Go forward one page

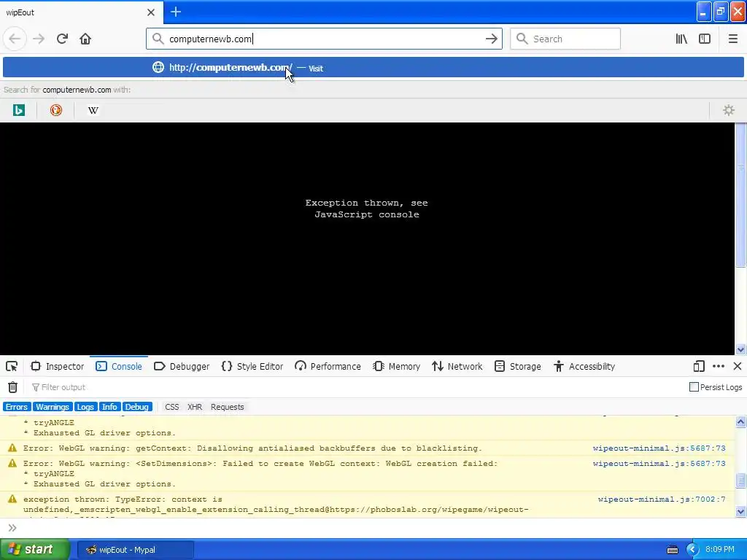coord(39,39)
